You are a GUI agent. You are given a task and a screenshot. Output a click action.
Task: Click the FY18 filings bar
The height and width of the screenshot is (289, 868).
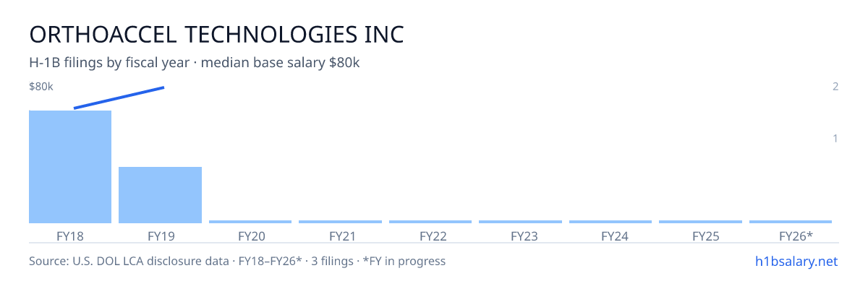70,167
